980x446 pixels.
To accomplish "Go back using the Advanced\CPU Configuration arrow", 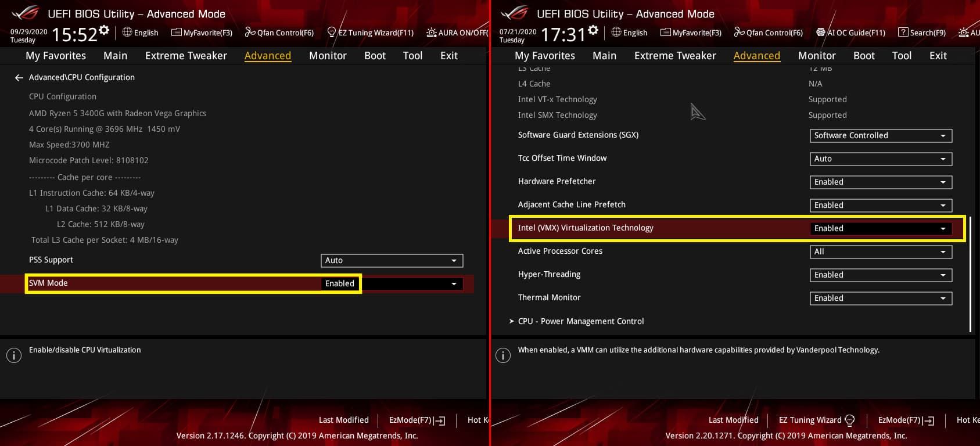I will tap(19, 77).
